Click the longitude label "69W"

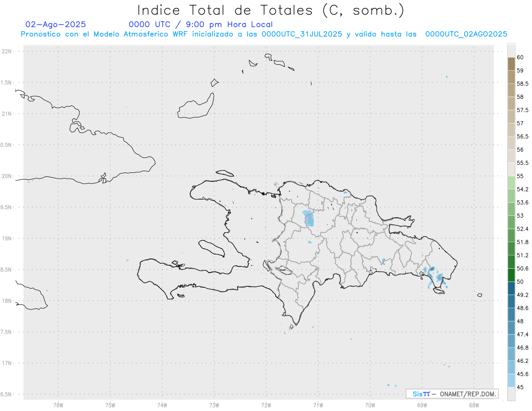(x=422, y=405)
